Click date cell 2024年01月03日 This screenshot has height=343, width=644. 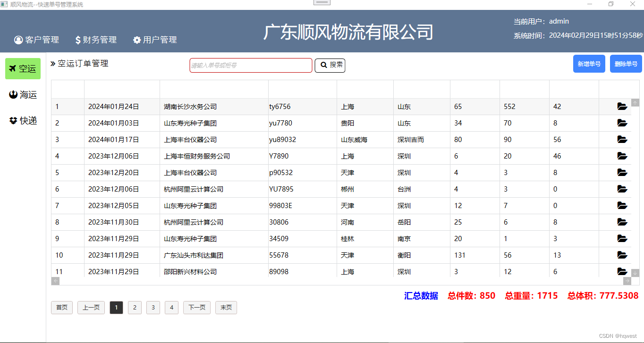[114, 123]
